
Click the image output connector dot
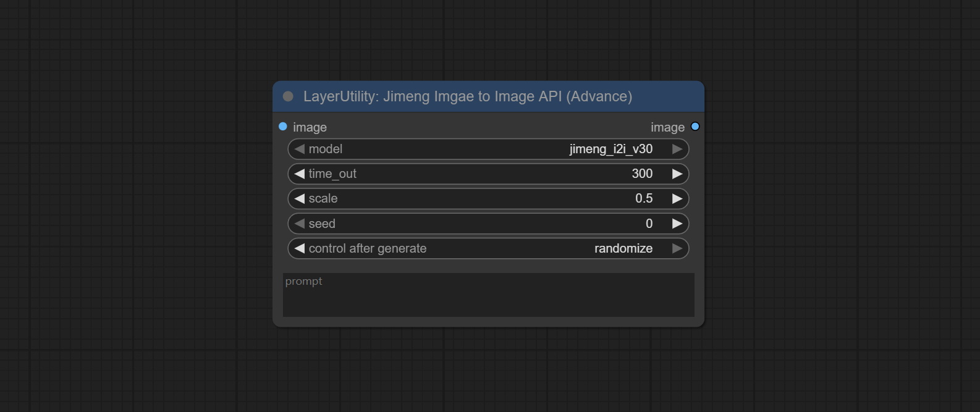(x=695, y=127)
